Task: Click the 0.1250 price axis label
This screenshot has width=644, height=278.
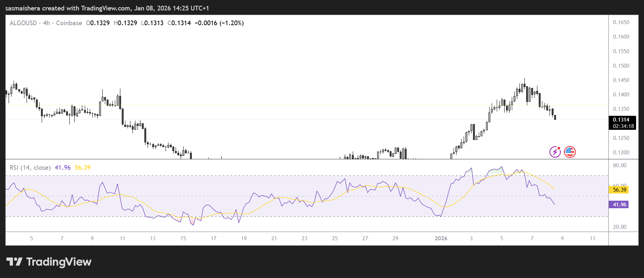Action: [621, 138]
